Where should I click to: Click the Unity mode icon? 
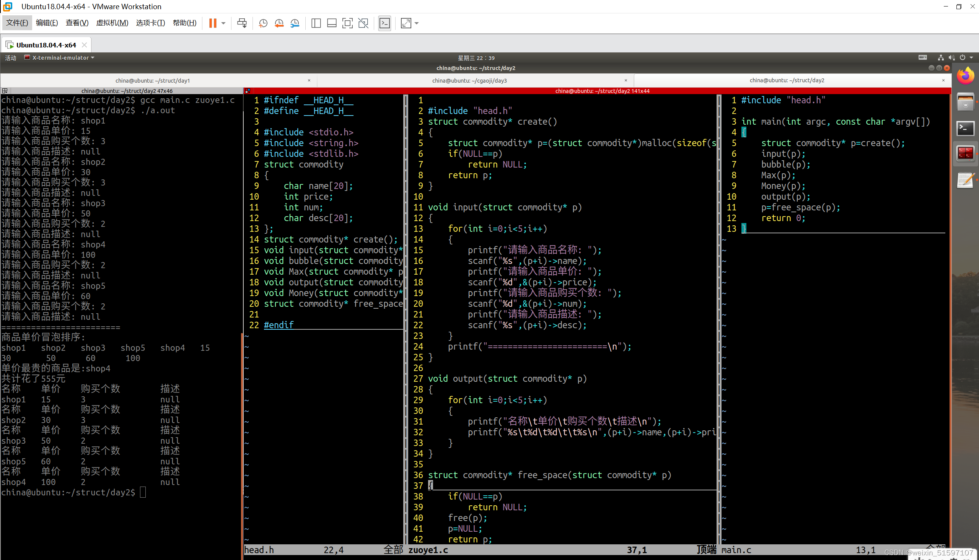tap(363, 23)
